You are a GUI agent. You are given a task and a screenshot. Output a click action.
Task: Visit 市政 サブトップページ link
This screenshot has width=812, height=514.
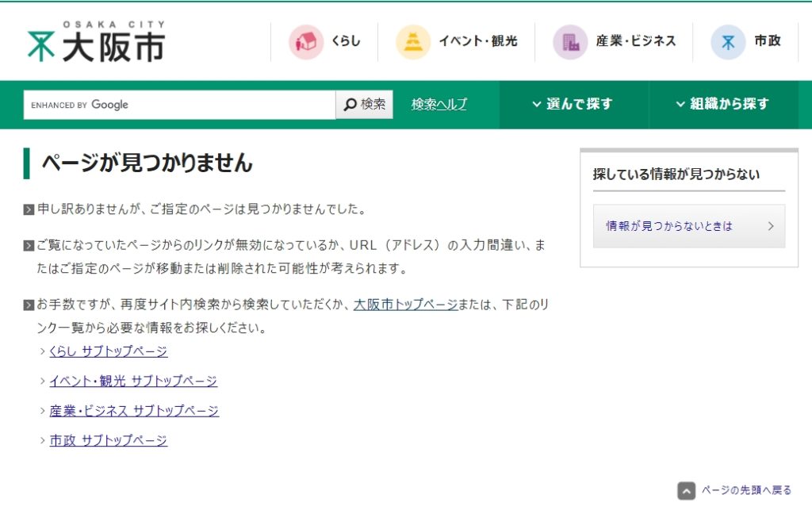pyautogui.click(x=109, y=440)
